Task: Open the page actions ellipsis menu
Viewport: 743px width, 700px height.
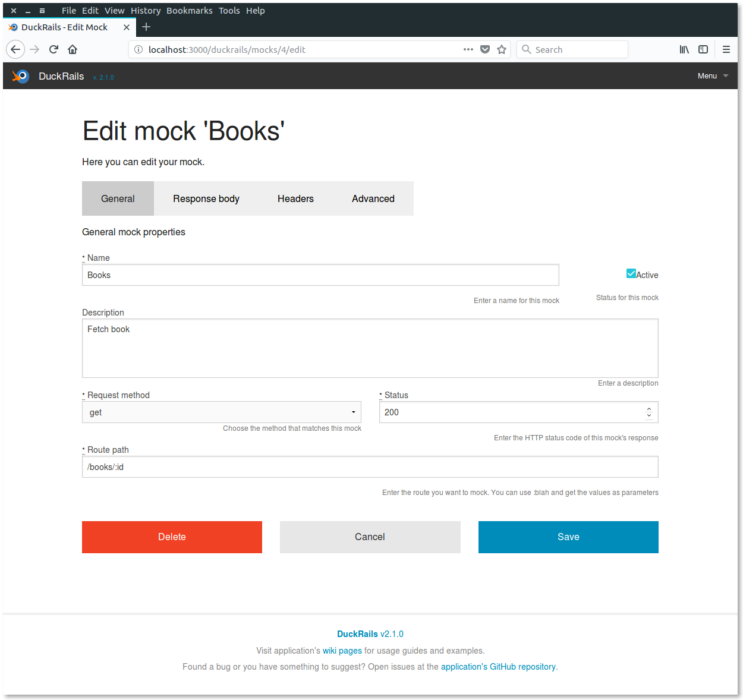Action: (x=468, y=49)
